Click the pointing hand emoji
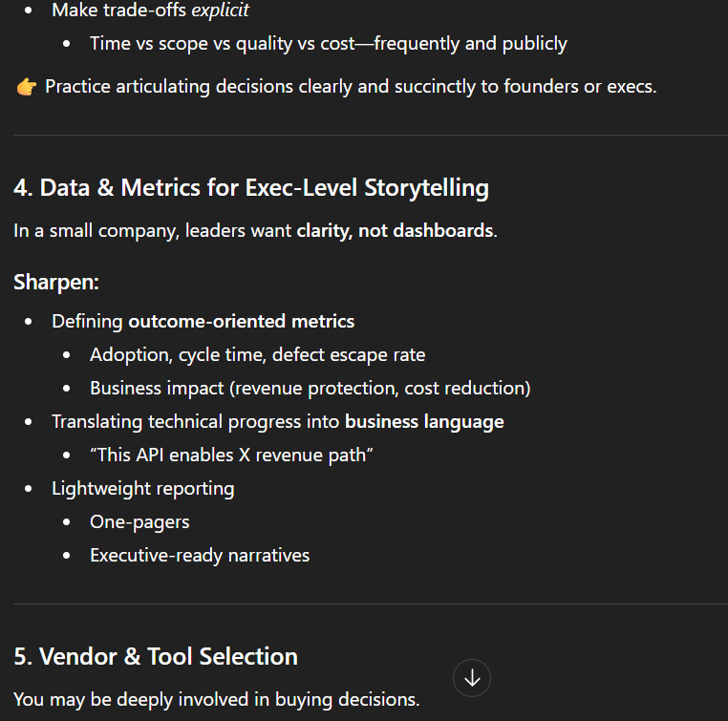Image resolution: width=728 pixels, height=721 pixels. [26, 87]
